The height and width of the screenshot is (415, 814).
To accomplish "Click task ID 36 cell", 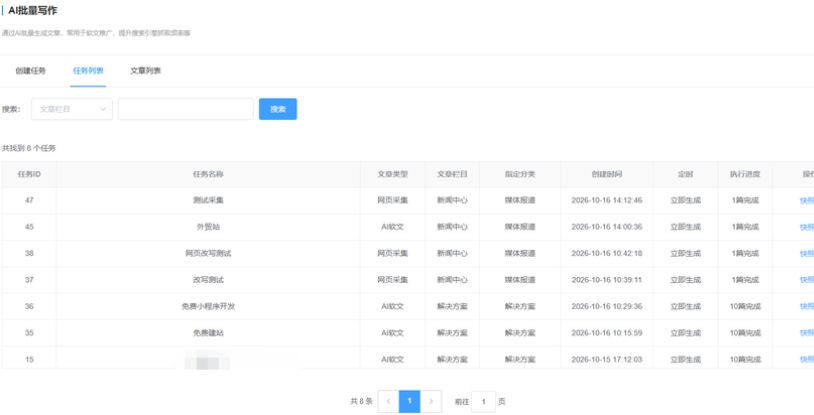I will click(29, 306).
